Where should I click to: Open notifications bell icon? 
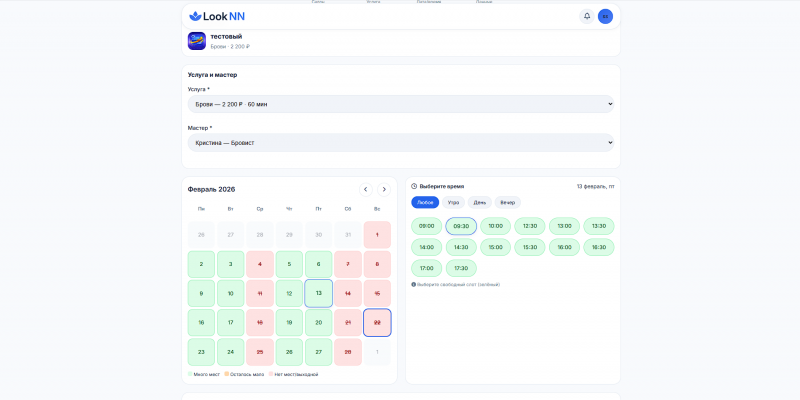coord(587,16)
